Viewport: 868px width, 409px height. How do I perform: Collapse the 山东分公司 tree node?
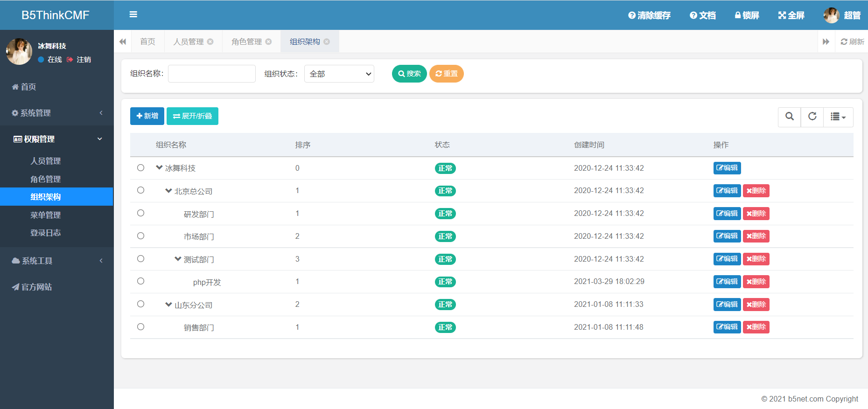click(x=168, y=304)
